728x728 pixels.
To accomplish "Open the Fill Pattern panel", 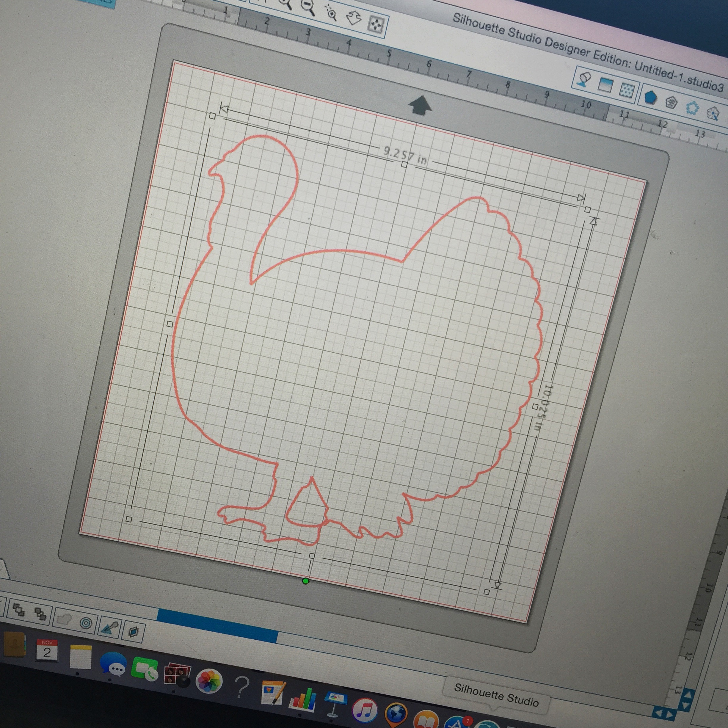I will (x=627, y=90).
